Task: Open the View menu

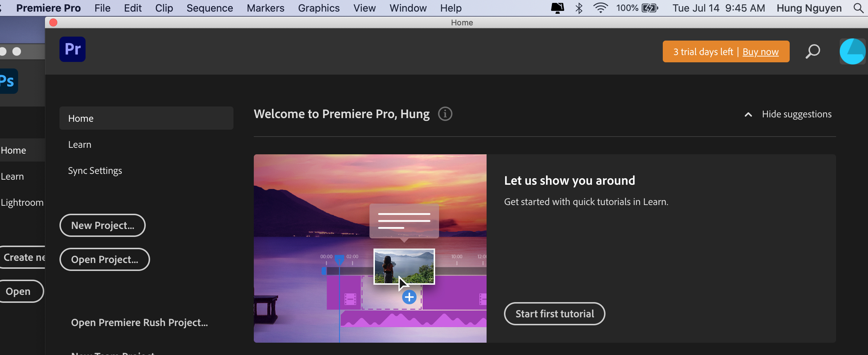Action: tap(364, 8)
